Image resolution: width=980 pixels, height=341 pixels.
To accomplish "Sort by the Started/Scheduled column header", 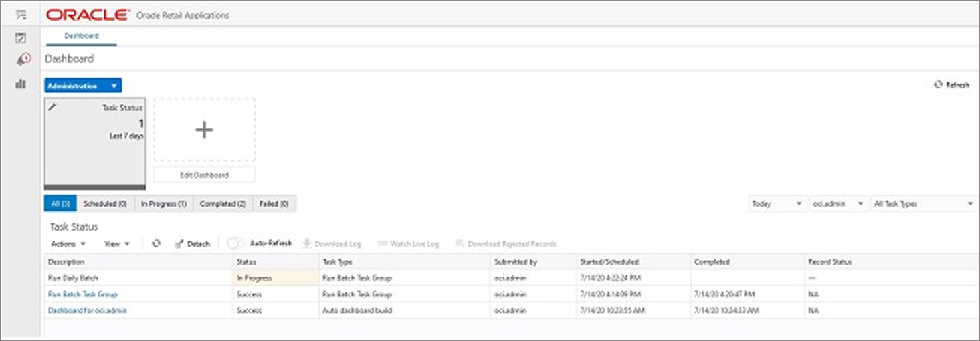I will [633, 262].
